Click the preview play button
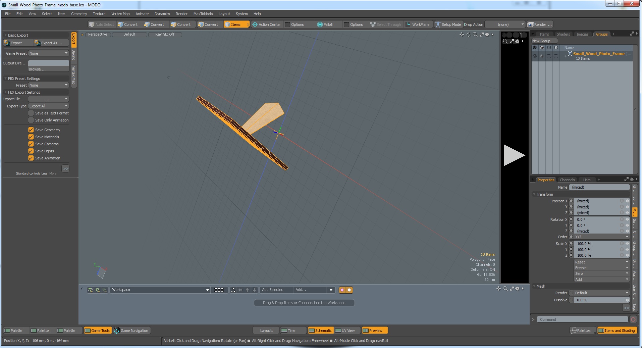This screenshot has width=644, height=349. pos(514,155)
